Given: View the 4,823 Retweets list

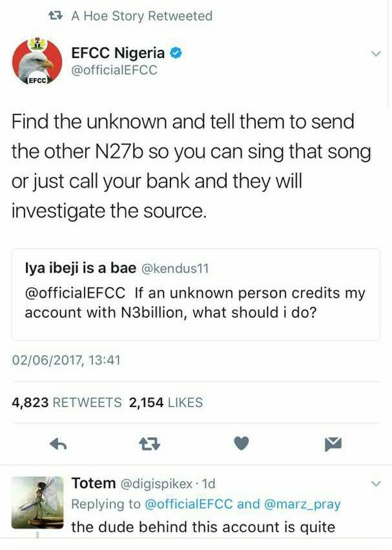Looking at the screenshot, I should pyautogui.click(x=67, y=403).
